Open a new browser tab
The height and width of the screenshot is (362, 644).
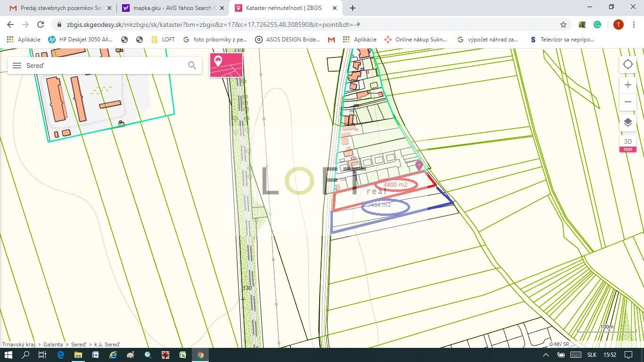point(353,8)
